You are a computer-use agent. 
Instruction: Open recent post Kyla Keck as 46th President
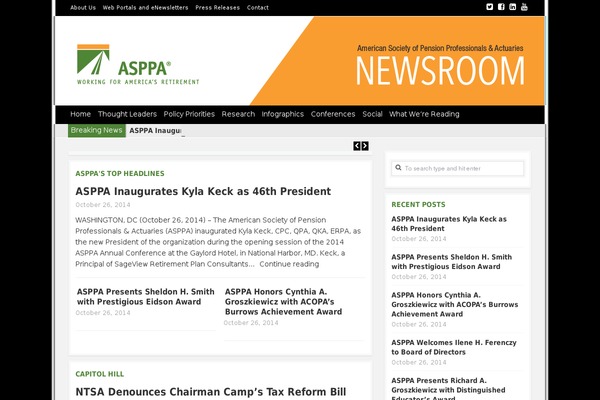click(x=449, y=224)
